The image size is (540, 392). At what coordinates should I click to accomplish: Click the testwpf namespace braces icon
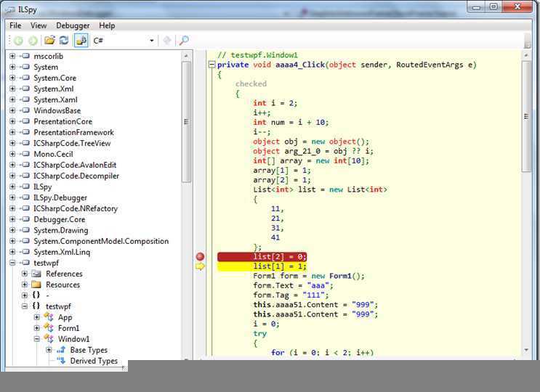36,306
